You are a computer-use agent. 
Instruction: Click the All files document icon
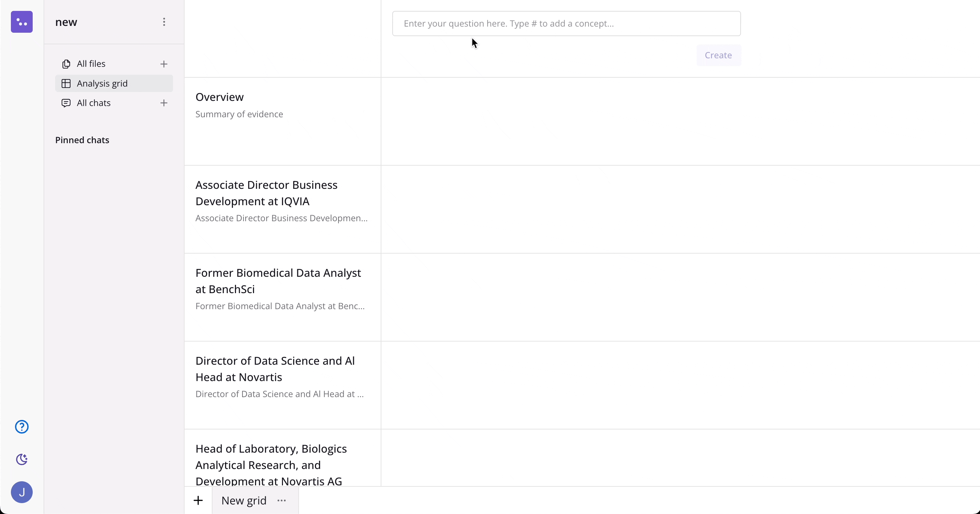click(66, 64)
